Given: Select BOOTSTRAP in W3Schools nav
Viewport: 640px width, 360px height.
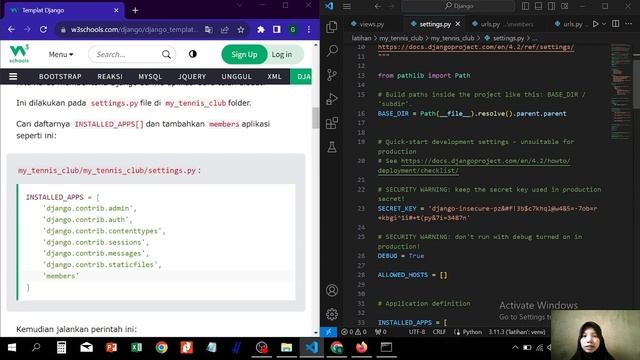Looking at the screenshot, I should pos(60,76).
